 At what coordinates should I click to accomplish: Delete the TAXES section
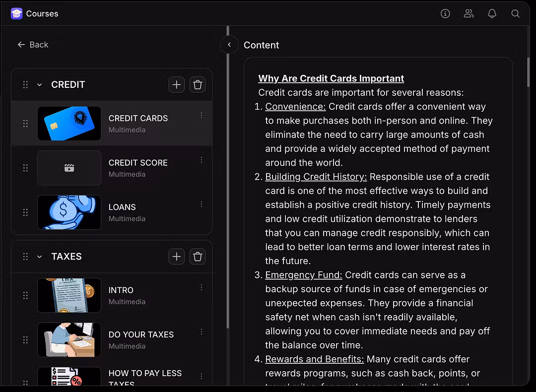pos(198,257)
